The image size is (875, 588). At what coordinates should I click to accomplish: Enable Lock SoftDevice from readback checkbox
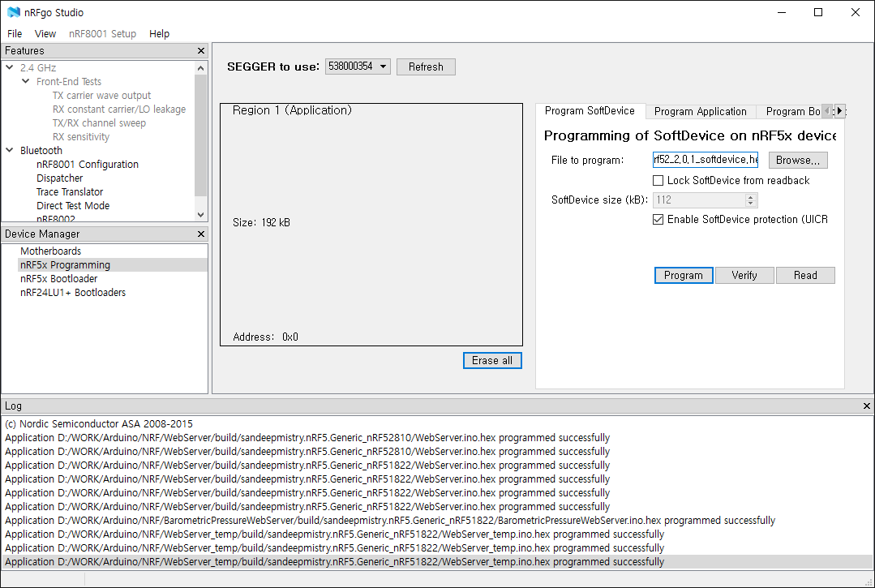pos(658,180)
